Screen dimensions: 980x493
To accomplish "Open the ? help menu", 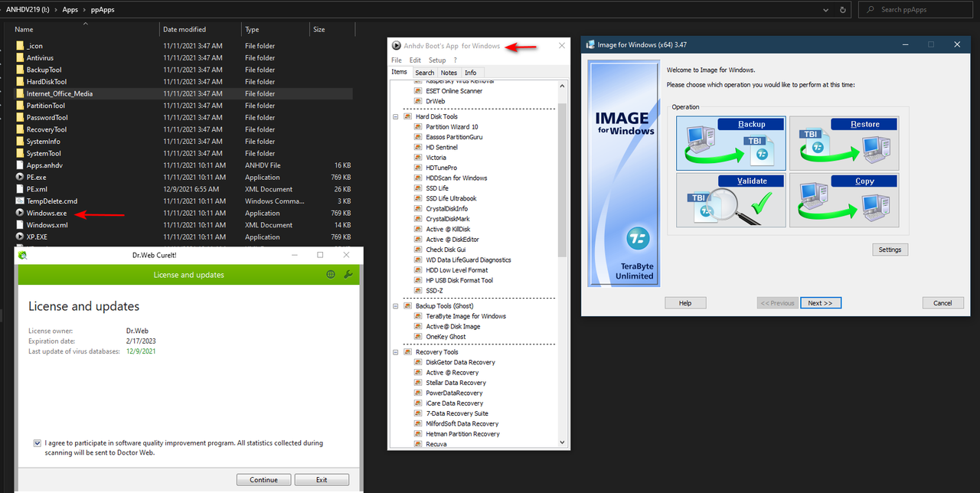I will pyautogui.click(x=455, y=60).
